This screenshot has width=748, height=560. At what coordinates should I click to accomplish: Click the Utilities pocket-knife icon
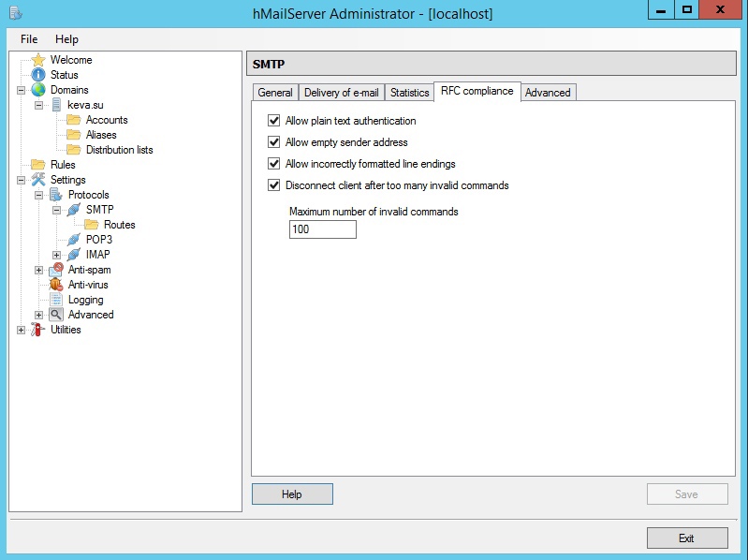point(37,330)
